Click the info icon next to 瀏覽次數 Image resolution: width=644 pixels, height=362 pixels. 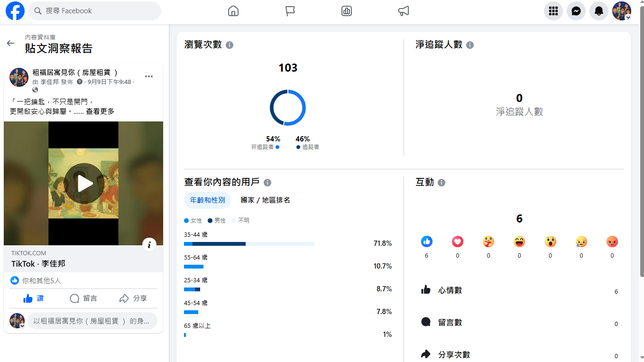pos(230,45)
